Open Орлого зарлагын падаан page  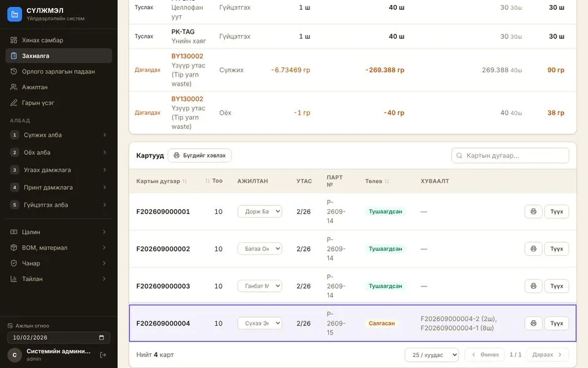[x=59, y=71]
